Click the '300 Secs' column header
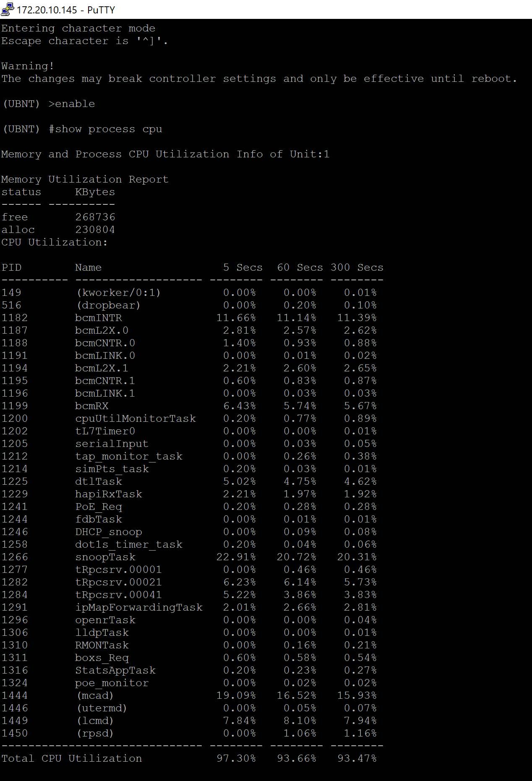Screen dimensions: 532x781 357,268
